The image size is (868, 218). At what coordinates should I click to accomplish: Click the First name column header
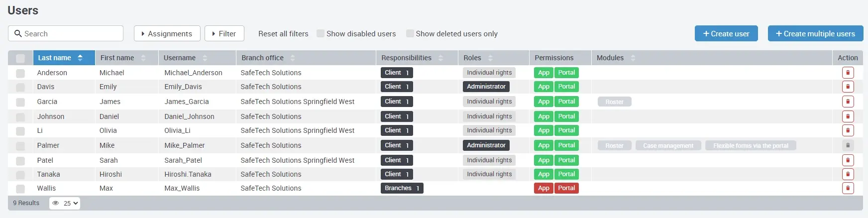pos(117,58)
